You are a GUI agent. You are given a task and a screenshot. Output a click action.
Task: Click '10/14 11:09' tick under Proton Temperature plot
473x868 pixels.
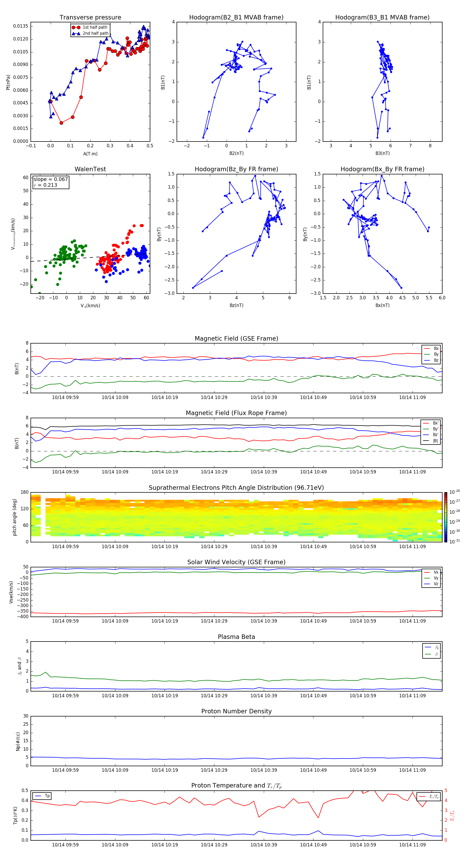coord(412,845)
